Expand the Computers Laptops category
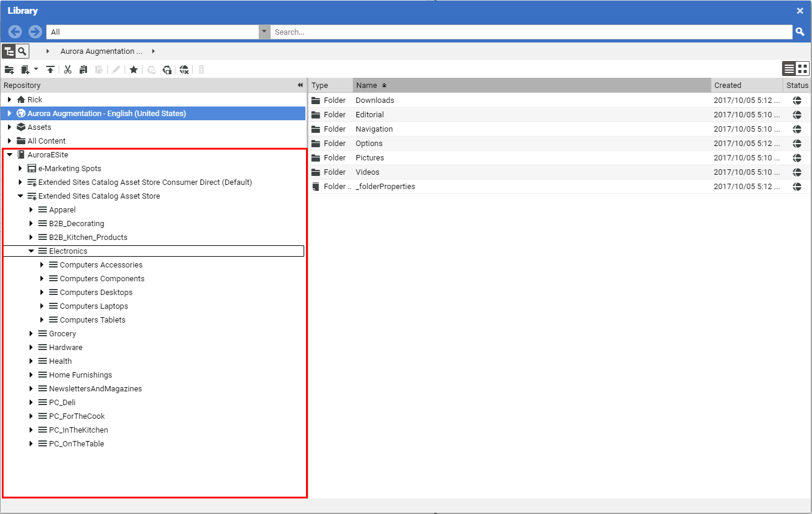 click(41, 306)
